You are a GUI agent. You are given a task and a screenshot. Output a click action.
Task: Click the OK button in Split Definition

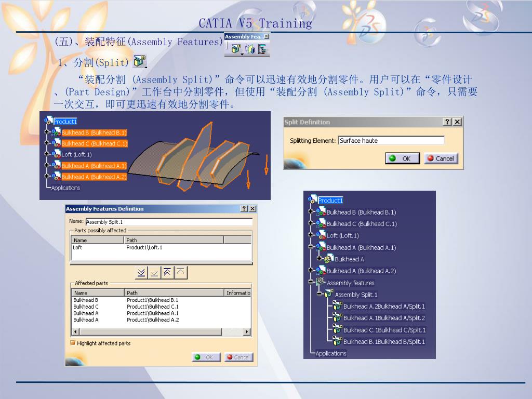tap(403, 158)
